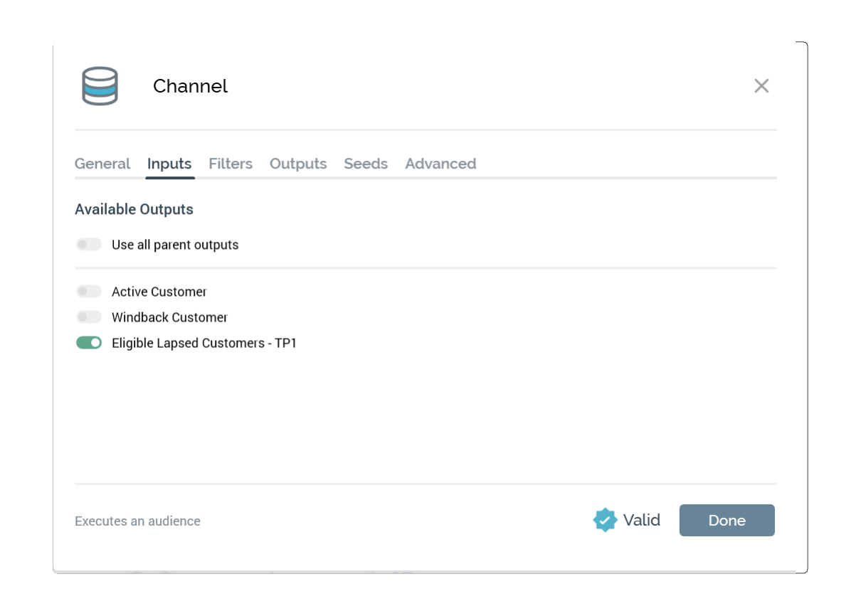Disable the Eligible Lapsed Customers - TP1 switch
The height and width of the screenshot is (616, 861).
89,343
